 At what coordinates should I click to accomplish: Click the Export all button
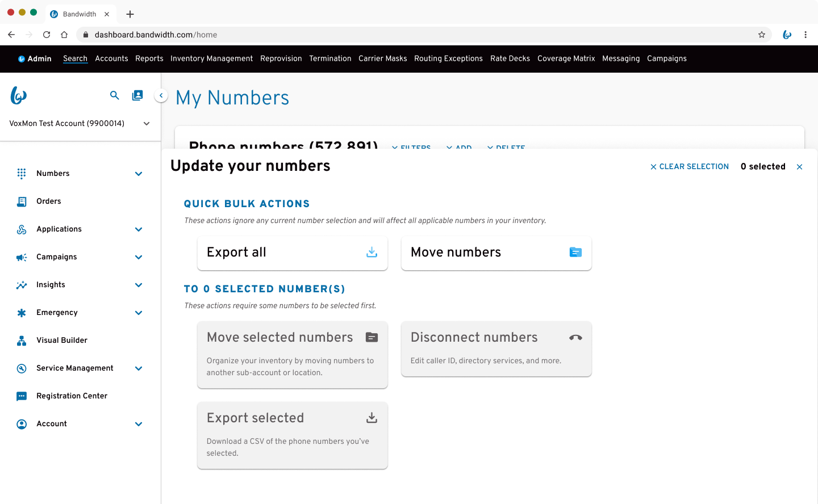coord(292,253)
